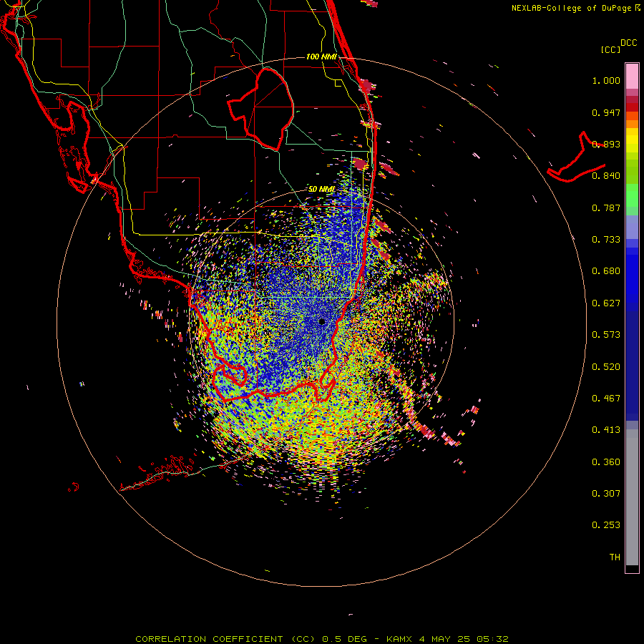Select the 0.733 scale value
The width and height of the screenshot is (644, 644).
(x=606, y=240)
